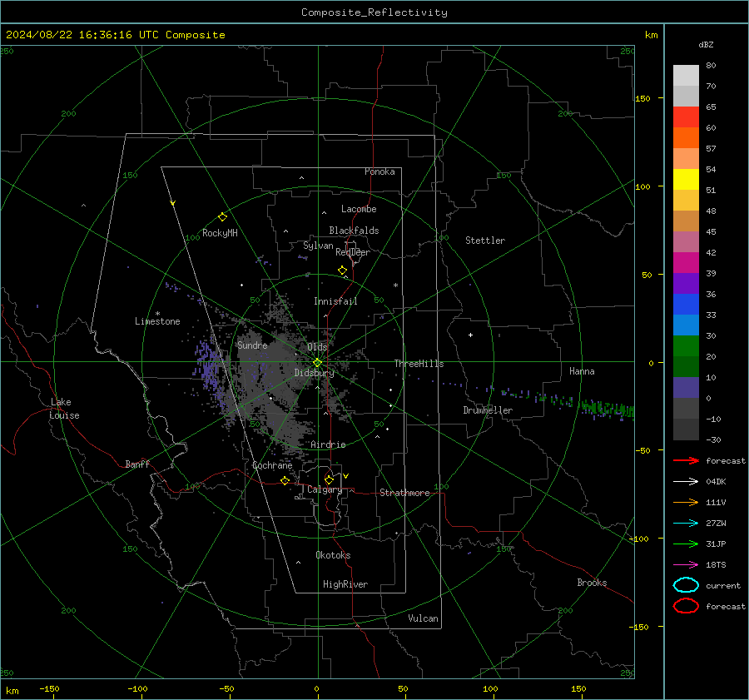Click the red forecast arrow in legend
Viewport: 749px width, 700px height.
click(x=686, y=460)
